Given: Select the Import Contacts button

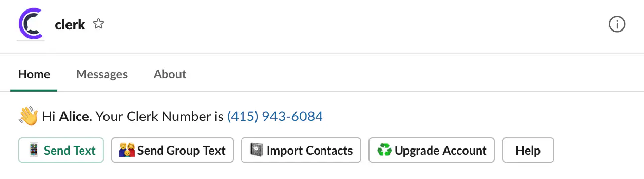Looking at the screenshot, I should click(x=301, y=150).
